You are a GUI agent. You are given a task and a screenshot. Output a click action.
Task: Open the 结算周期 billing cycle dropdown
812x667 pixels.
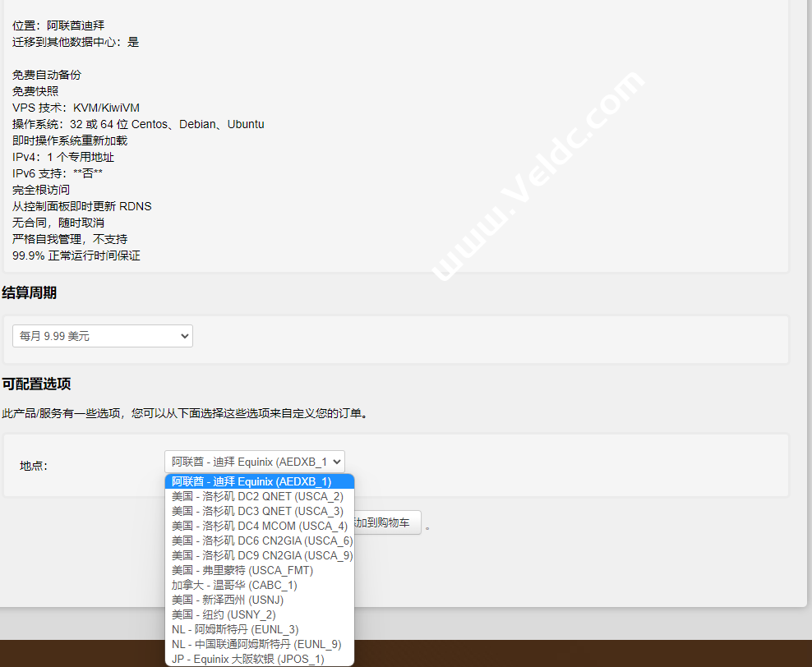pyautogui.click(x=102, y=336)
